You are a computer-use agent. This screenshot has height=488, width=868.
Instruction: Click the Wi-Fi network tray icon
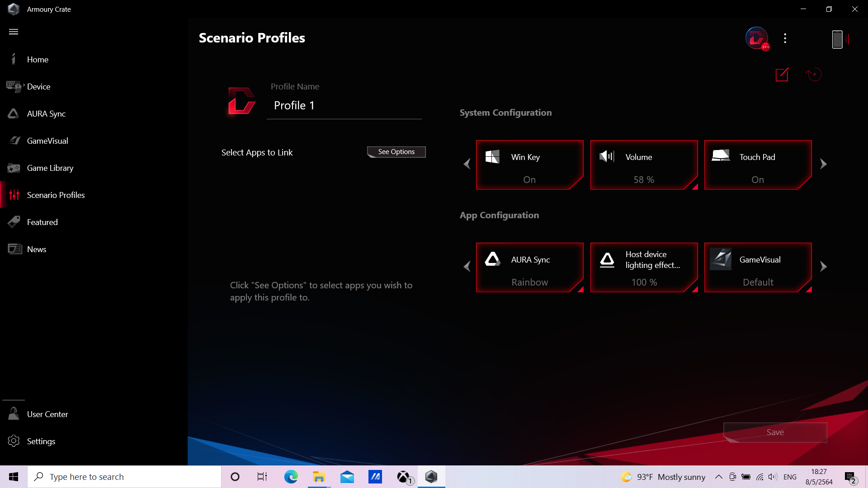(x=760, y=477)
